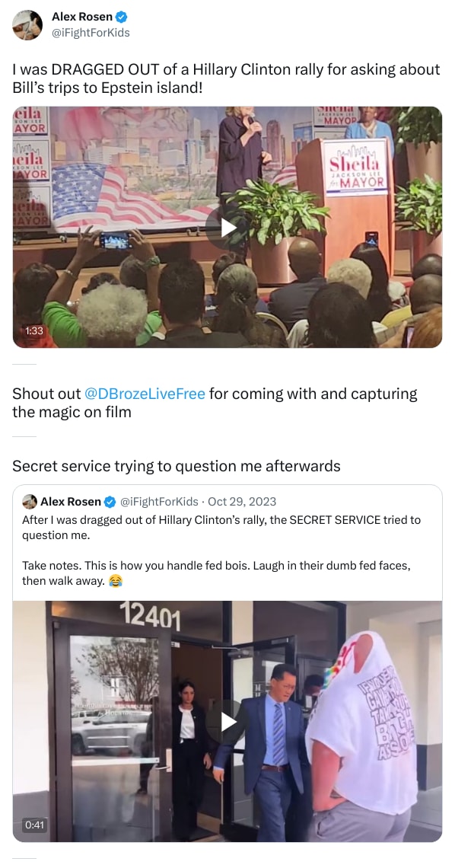Open the @DBrozeLiveFree mention link
Image resolution: width=455 pixels, height=868 pixels.
click(x=145, y=394)
